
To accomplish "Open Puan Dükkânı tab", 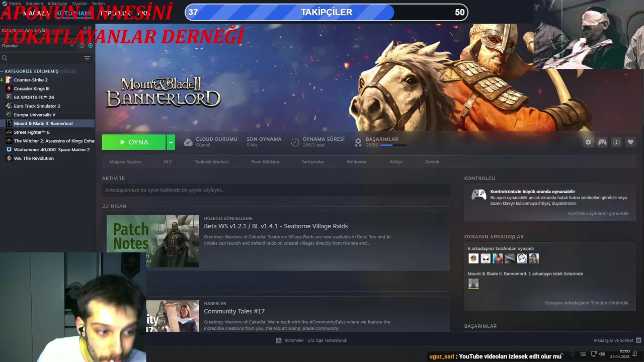I will (265, 162).
